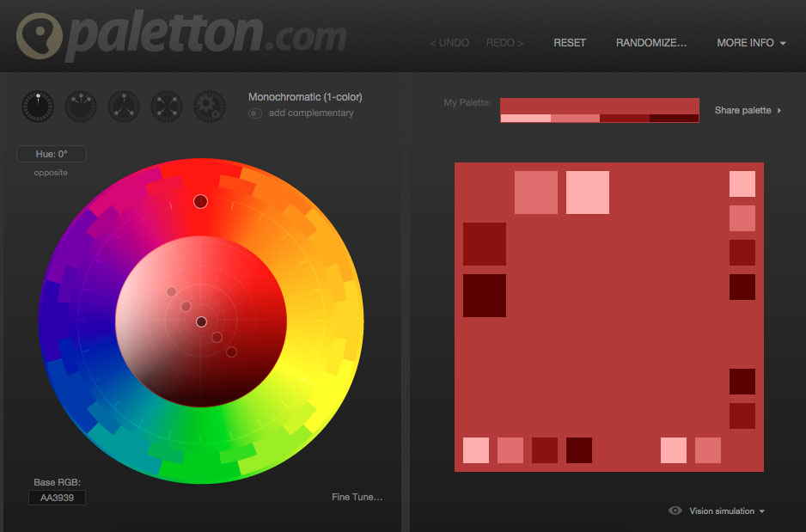Click the lightest shade dot in the inner circle
The image size is (806, 532).
point(171,292)
